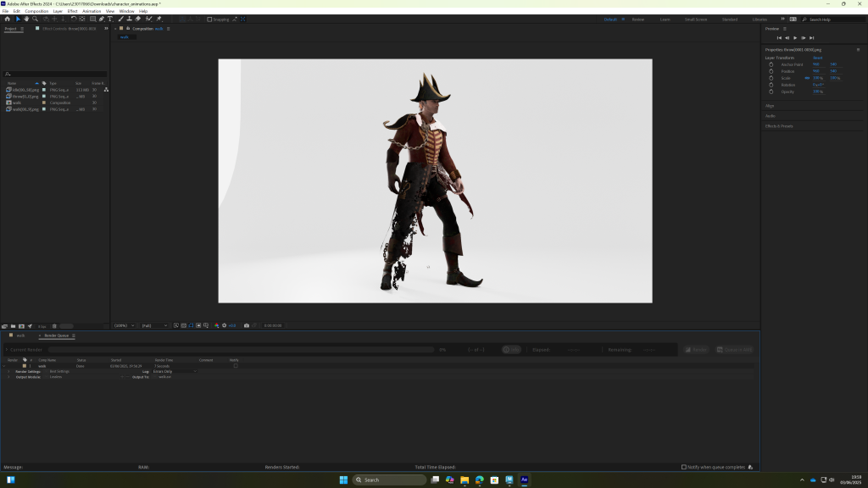Switch to the Review workspace
This screenshot has height=488, width=868.
[637, 19]
